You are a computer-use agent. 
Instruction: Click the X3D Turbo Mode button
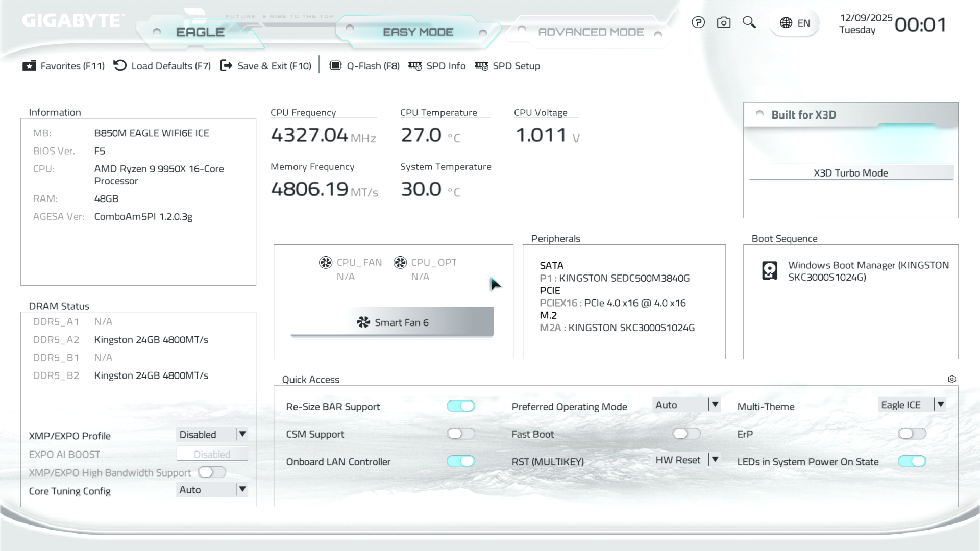point(850,173)
